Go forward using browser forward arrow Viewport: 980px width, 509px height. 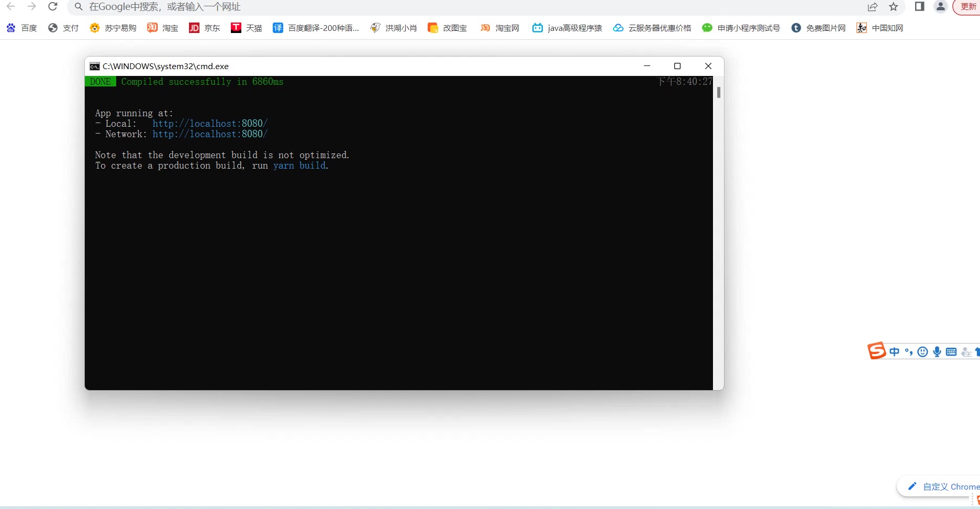(x=32, y=7)
